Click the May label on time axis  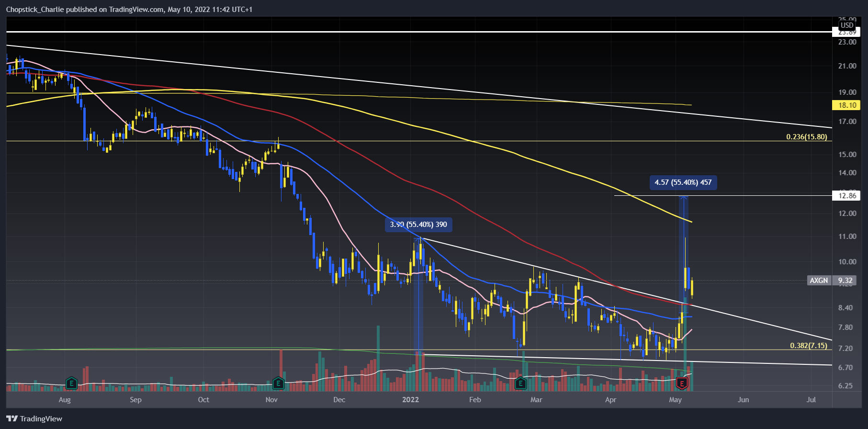click(x=675, y=400)
